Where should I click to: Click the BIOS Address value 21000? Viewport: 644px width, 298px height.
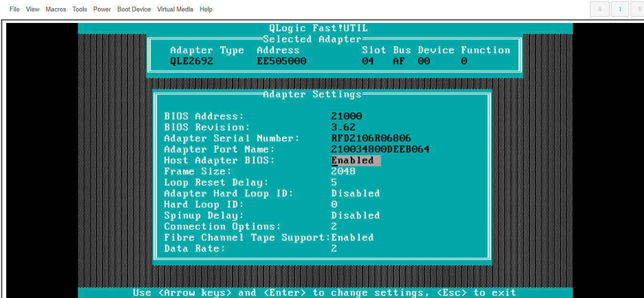click(346, 116)
